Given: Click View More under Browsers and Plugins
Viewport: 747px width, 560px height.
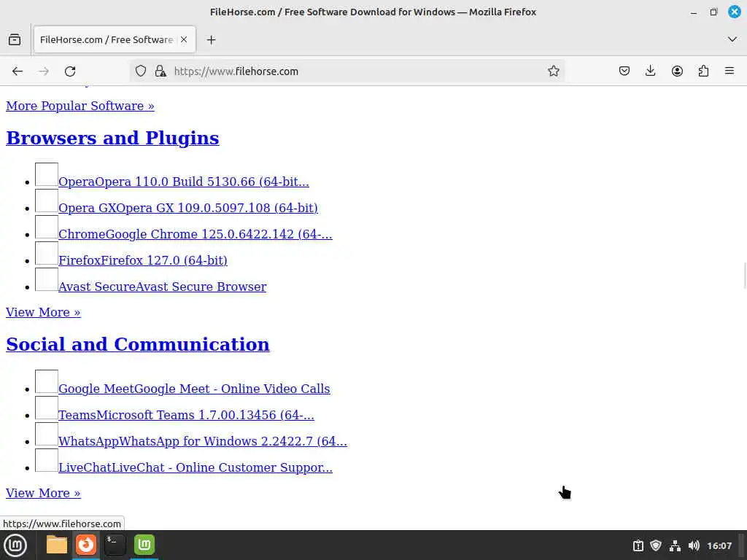Looking at the screenshot, I should (x=43, y=312).
